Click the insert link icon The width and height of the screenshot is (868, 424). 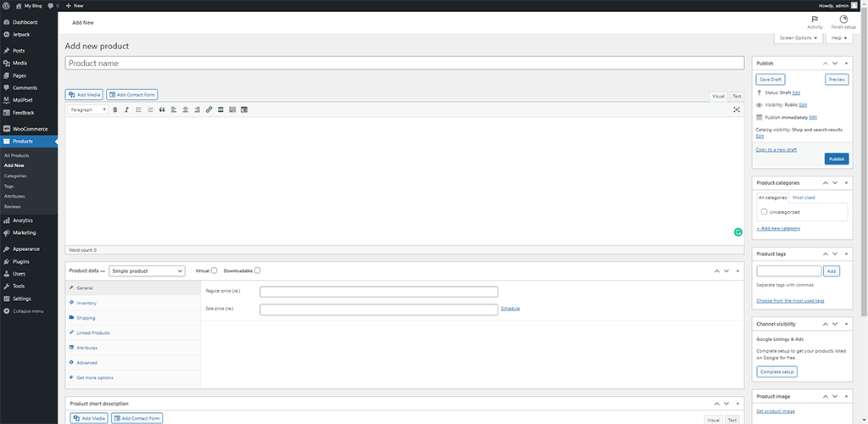pos(209,109)
